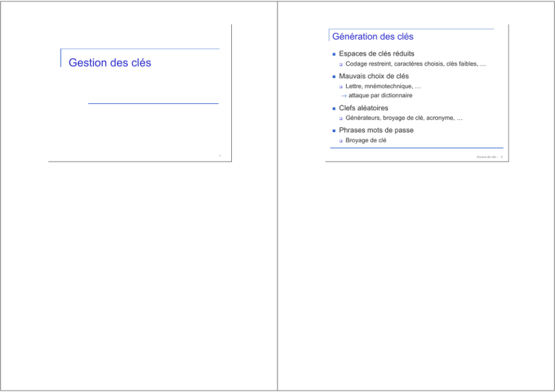Click the page number 1 on the first slide

tap(220, 154)
